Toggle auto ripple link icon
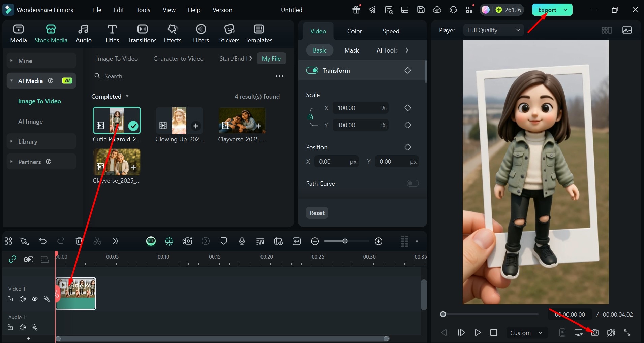 (12, 259)
